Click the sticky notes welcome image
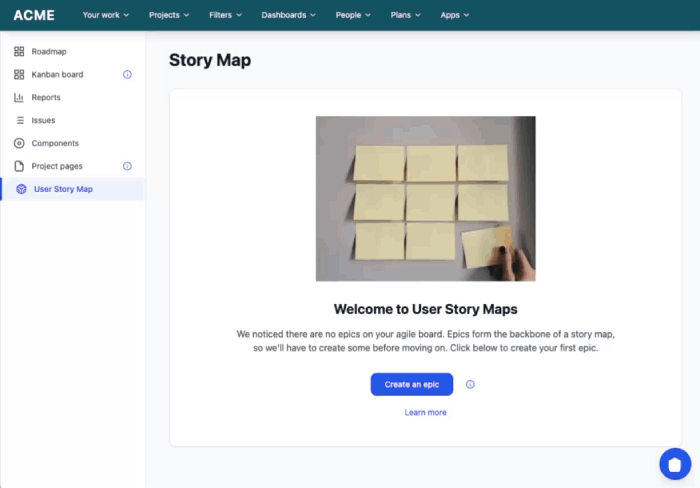 tap(425, 199)
